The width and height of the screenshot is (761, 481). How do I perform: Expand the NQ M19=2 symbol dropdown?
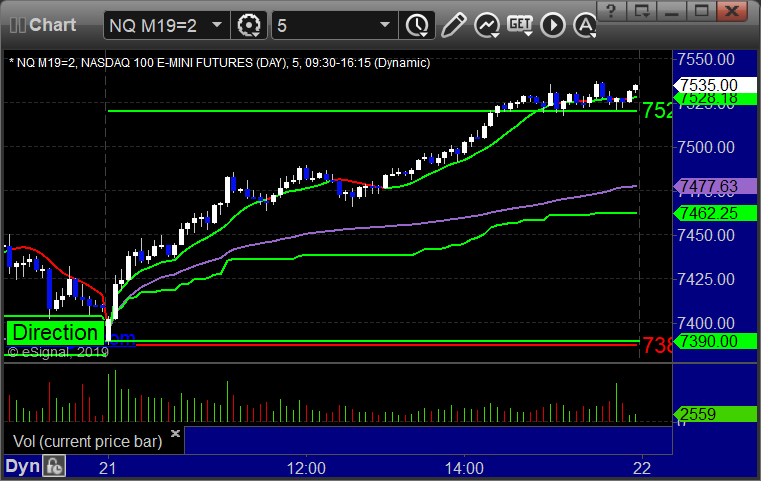tap(217, 25)
